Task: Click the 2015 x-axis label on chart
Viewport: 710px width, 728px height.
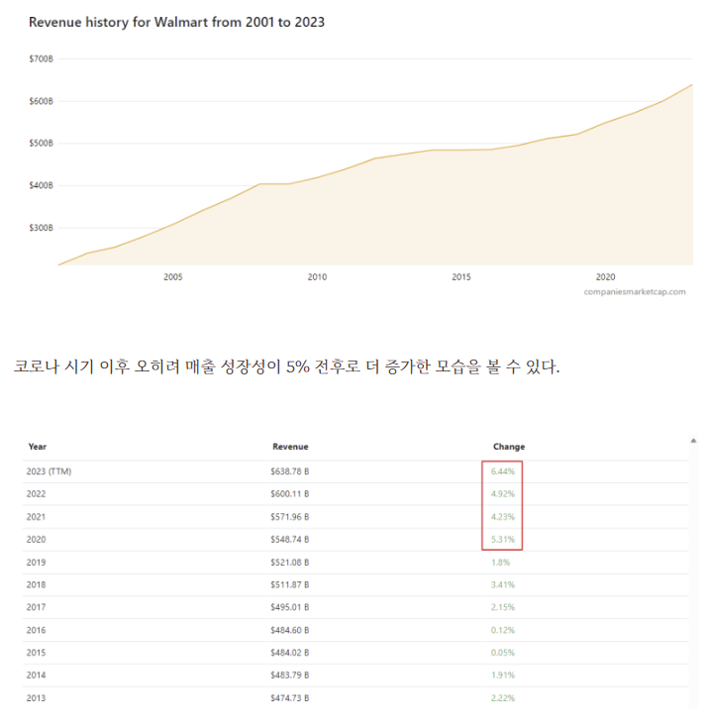Action: tap(461, 276)
